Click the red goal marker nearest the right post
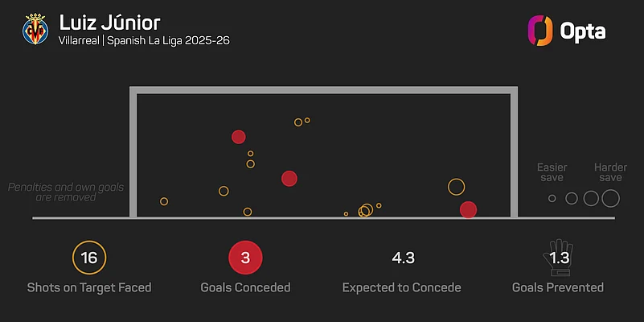This screenshot has width=644, height=322. click(468, 210)
